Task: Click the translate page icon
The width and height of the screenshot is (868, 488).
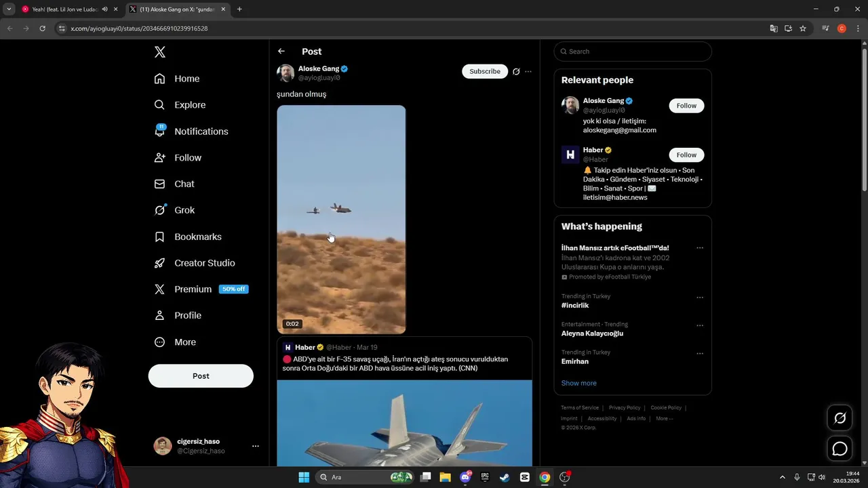Action: 774,28
